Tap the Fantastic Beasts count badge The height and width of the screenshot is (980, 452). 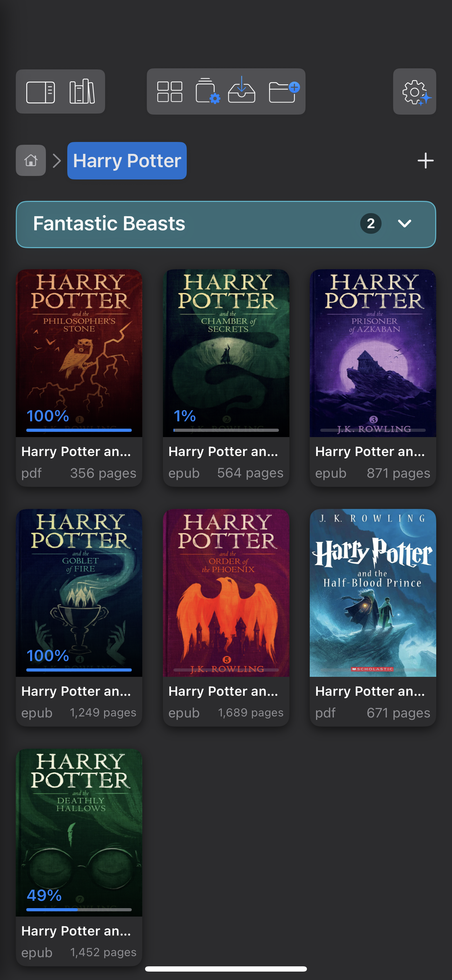point(371,224)
